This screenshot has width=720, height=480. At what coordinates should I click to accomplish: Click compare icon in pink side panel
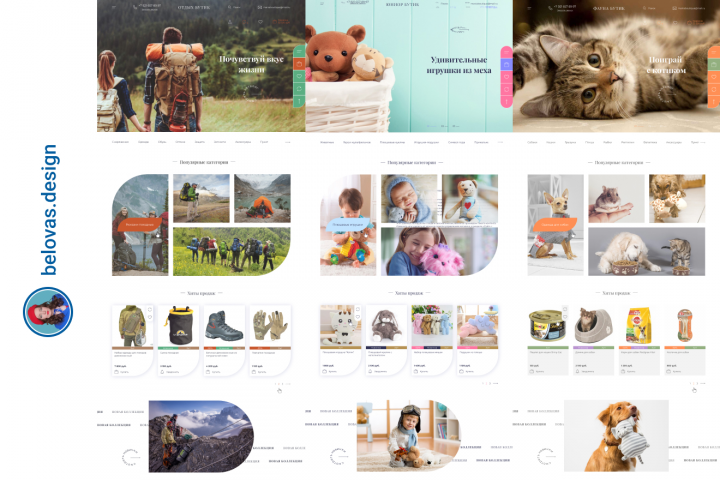coord(506,89)
